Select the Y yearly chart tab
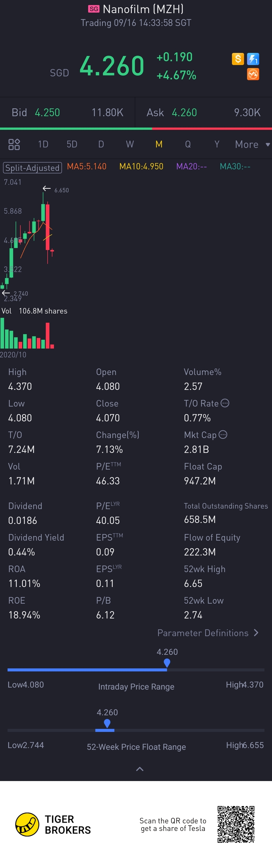Image resolution: width=272 pixels, height=868 pixels. [217, 145]
